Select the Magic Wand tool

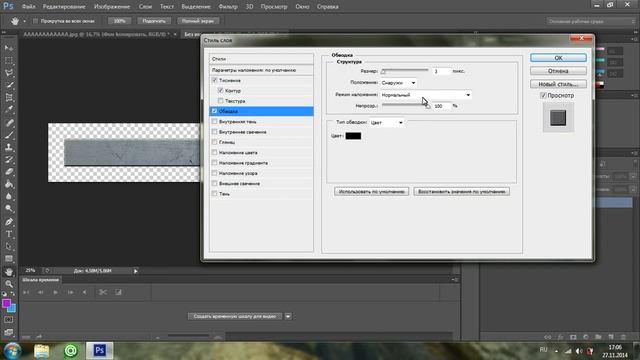coord(9,85)
